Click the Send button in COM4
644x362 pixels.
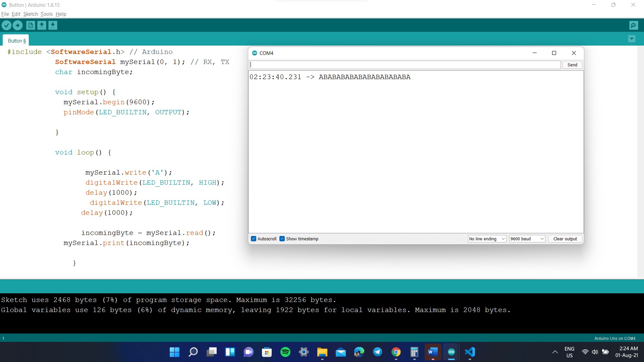click(x=572, y=65)
